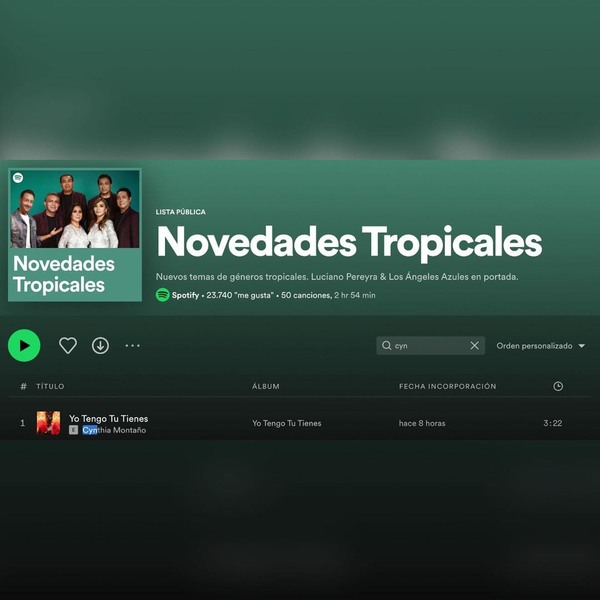Select the Yo Tengo Tu Tienes track thumbnail
Viewport: 600px width, 600px height.
point(48,423)
